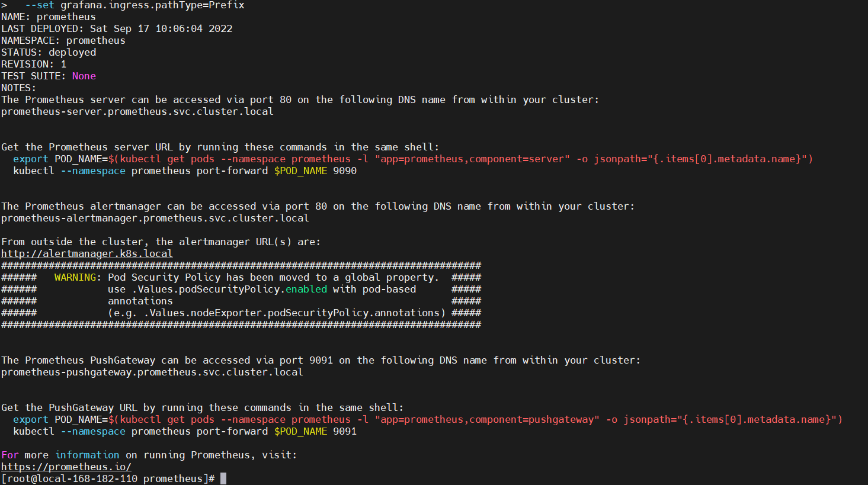
Task: Click the line "Get the PushGateway URL by running these commands"
Action: click(x=203, y=407)
